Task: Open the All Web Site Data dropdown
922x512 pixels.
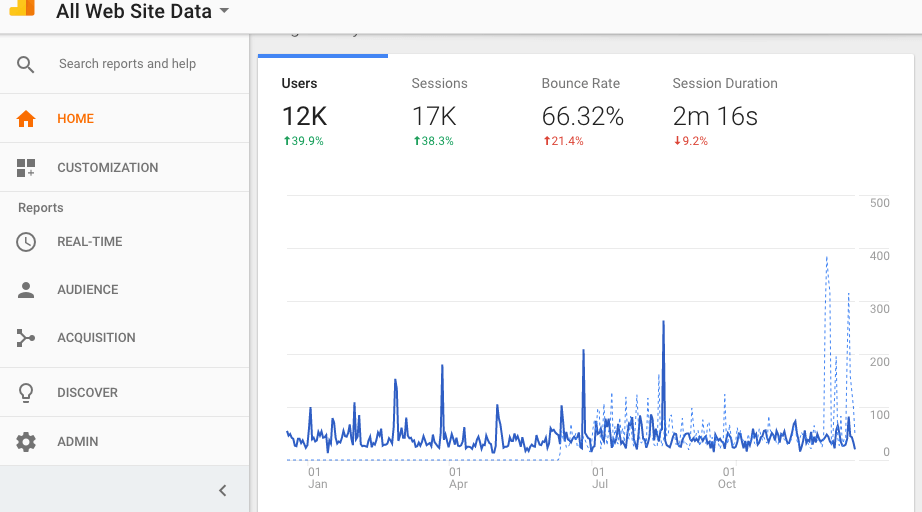Action: click(142, 11)
